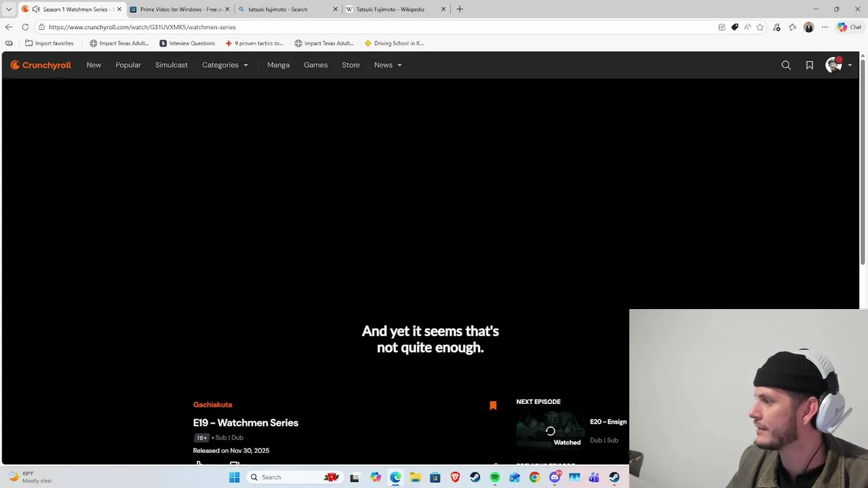
Task: Open the Store link
Action: click(x=351, y=65)
